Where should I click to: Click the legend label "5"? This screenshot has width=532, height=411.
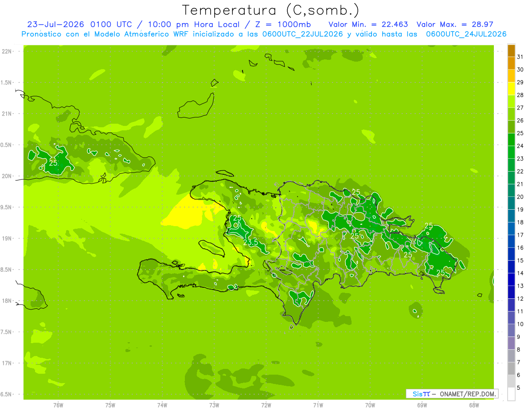pyautogui.click(x=519, y=388)
